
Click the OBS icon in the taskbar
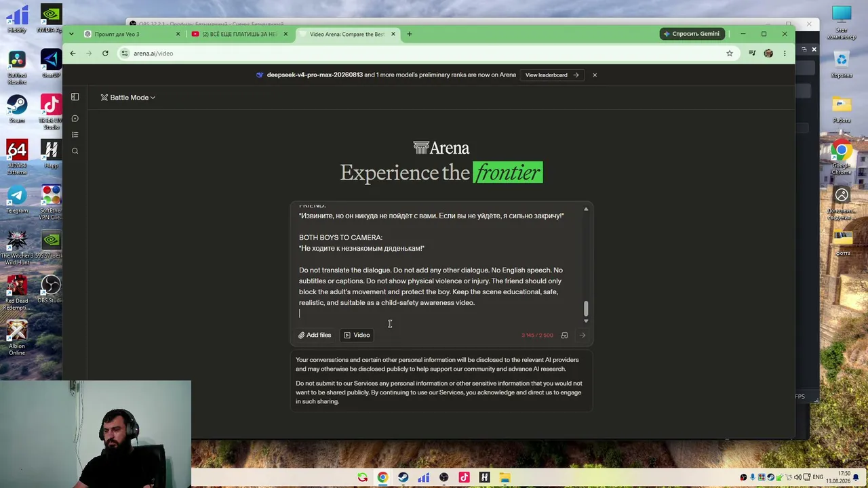click(443, 477)
